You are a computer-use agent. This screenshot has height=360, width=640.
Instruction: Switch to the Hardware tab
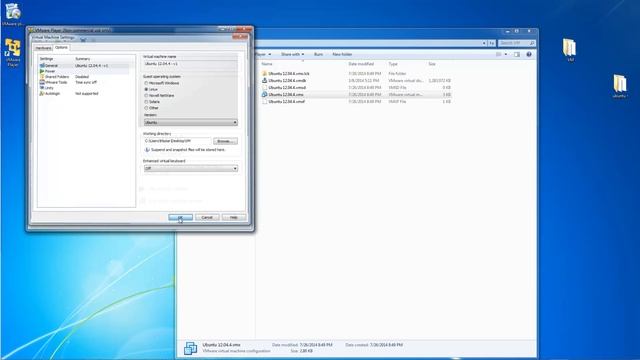pos(43,48)
